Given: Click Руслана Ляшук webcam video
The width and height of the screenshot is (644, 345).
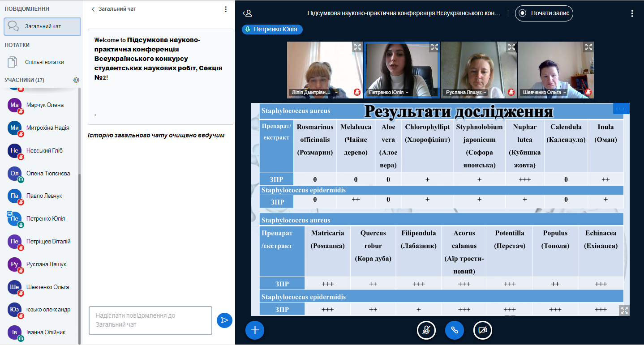Looking at the screenshot, I should [x=479, y=70].
